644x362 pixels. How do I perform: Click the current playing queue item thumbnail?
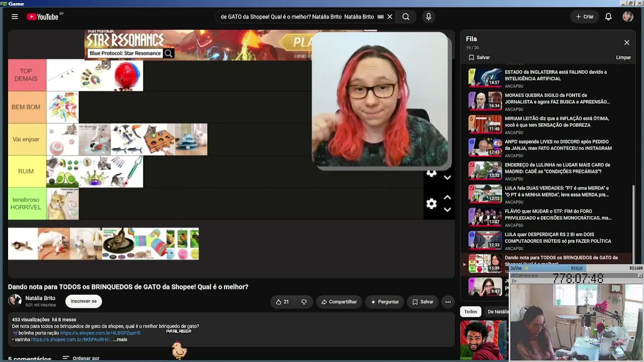click(485, 263)
